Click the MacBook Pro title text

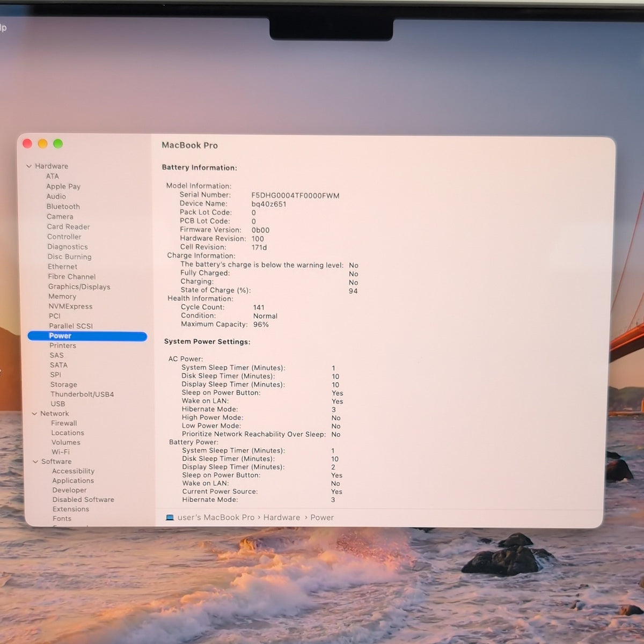point(189,145)
